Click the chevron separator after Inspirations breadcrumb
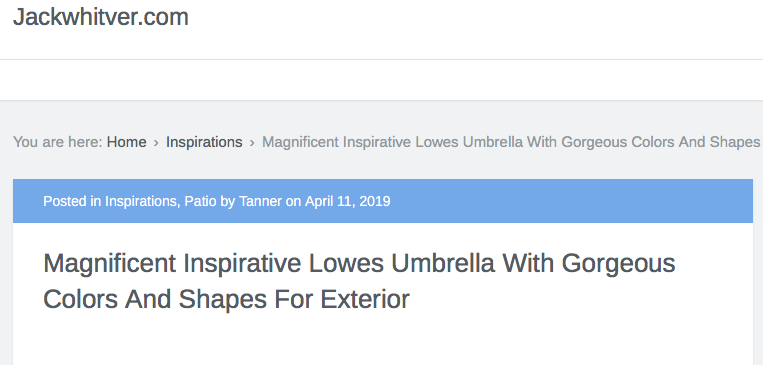Viewport: 763px width, 365px height. click(x=252, y=143)
